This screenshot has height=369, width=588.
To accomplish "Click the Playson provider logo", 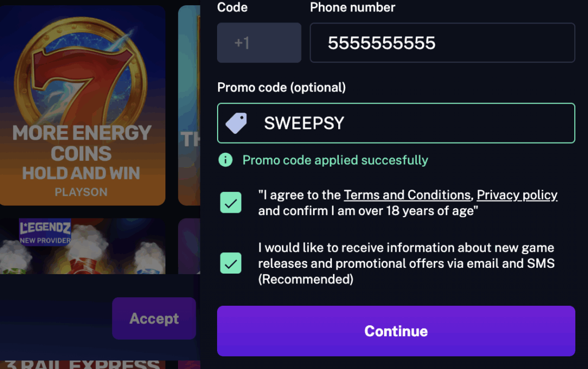I will pos(83,191).
